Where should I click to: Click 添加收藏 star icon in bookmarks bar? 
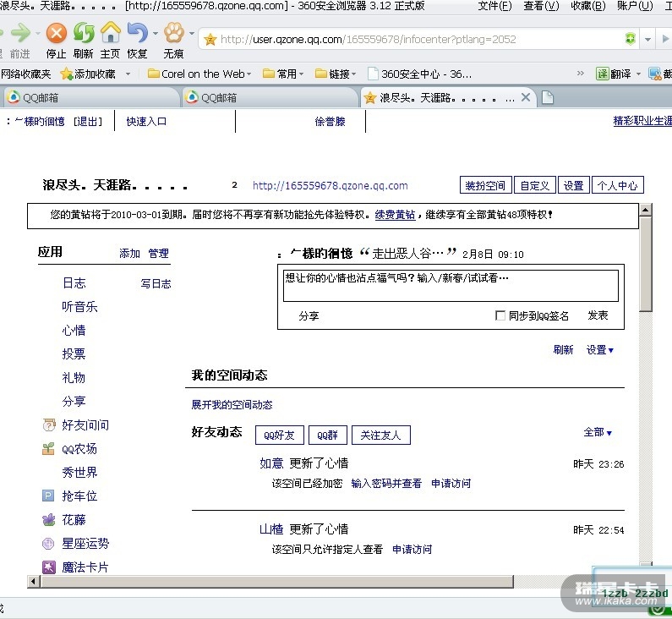(67, 74)
